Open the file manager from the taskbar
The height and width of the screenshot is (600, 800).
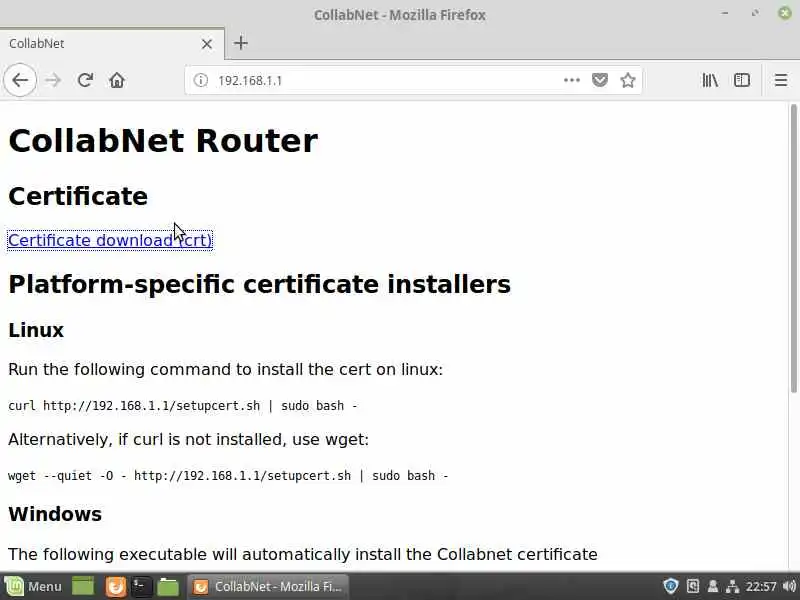tap(168, 586)
